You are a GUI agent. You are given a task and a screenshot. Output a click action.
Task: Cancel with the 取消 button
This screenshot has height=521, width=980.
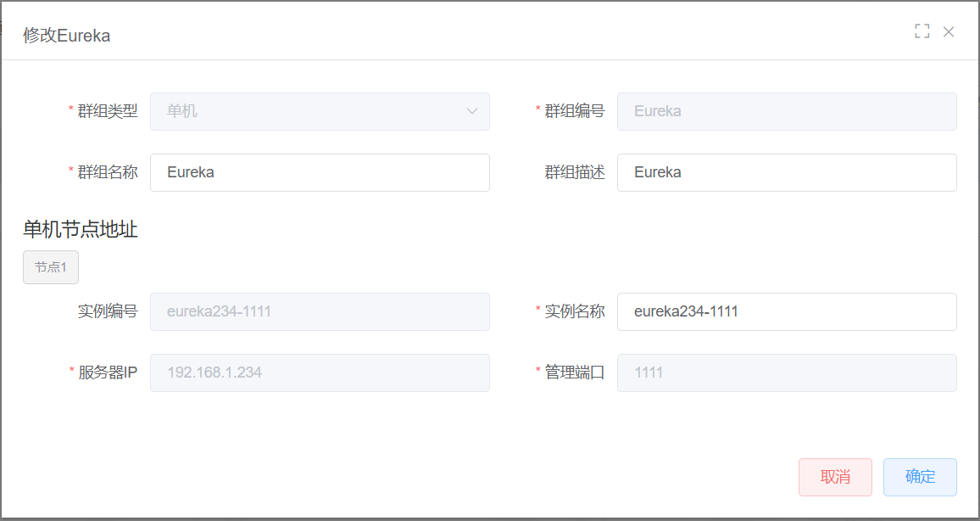click(x=835, y=477)
